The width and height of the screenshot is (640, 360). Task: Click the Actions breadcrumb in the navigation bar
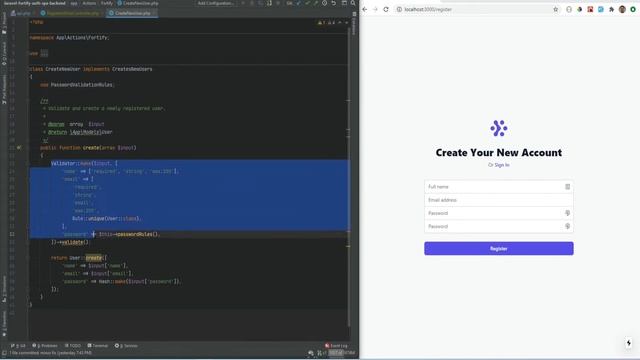[x=89, y=3]
